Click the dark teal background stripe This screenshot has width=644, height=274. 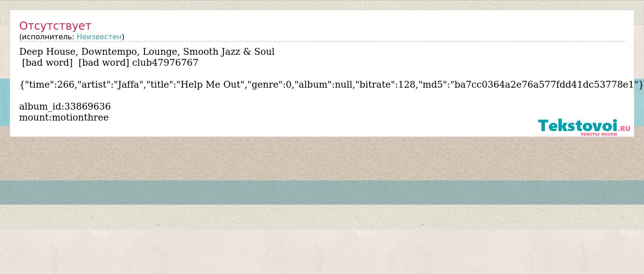[x=322, y=192]
